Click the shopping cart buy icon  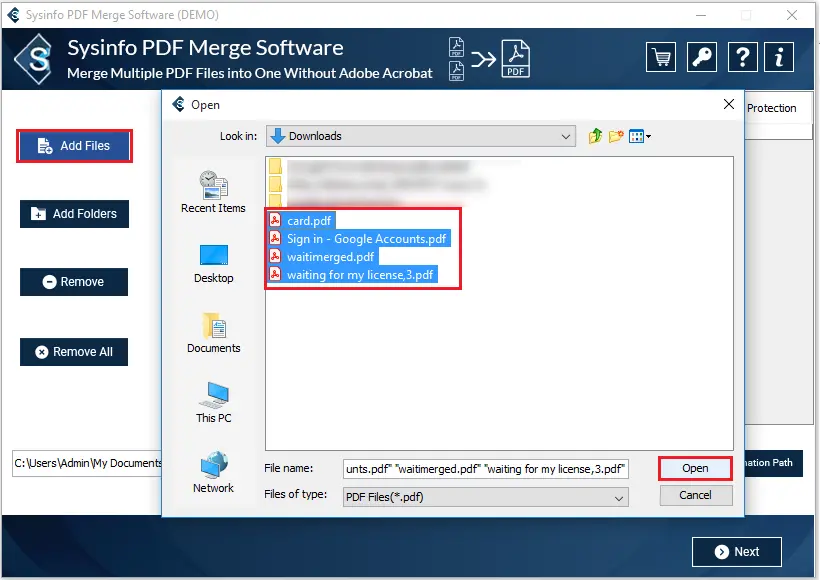[x=661, y=57]
